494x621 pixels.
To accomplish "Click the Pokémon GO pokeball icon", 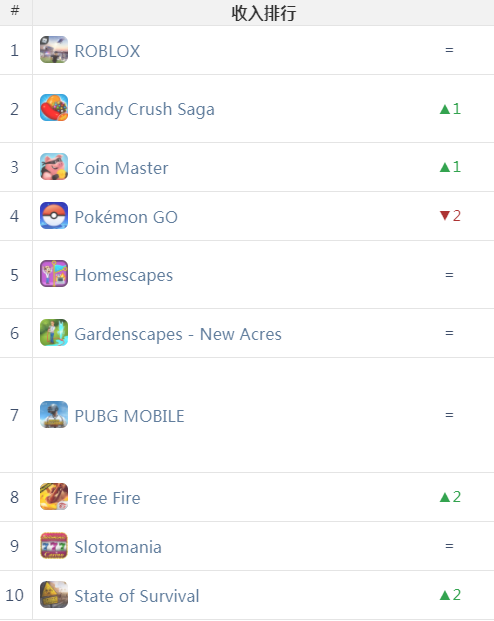I will pyautogui.click(x=54, y=216).
